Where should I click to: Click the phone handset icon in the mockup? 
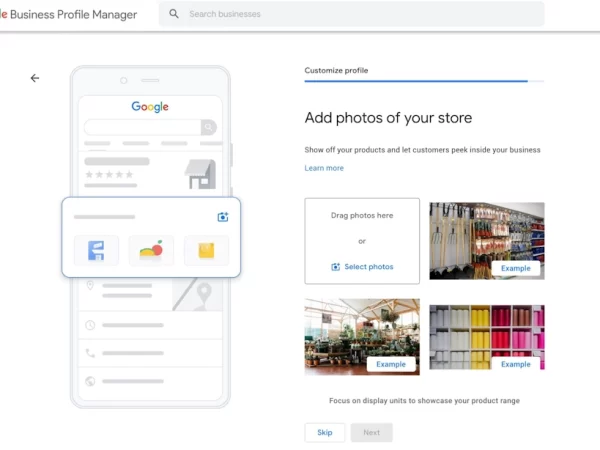click(x=90, y=353)
